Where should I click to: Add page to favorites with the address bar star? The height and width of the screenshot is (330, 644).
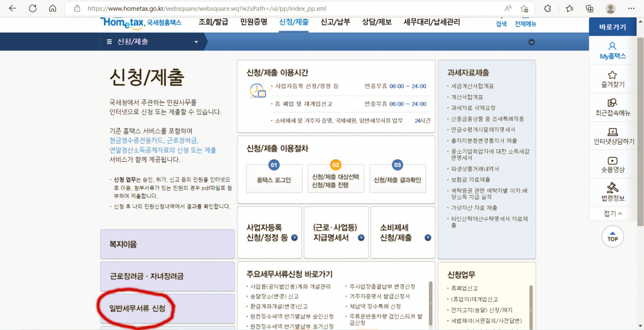pos(524,9)
